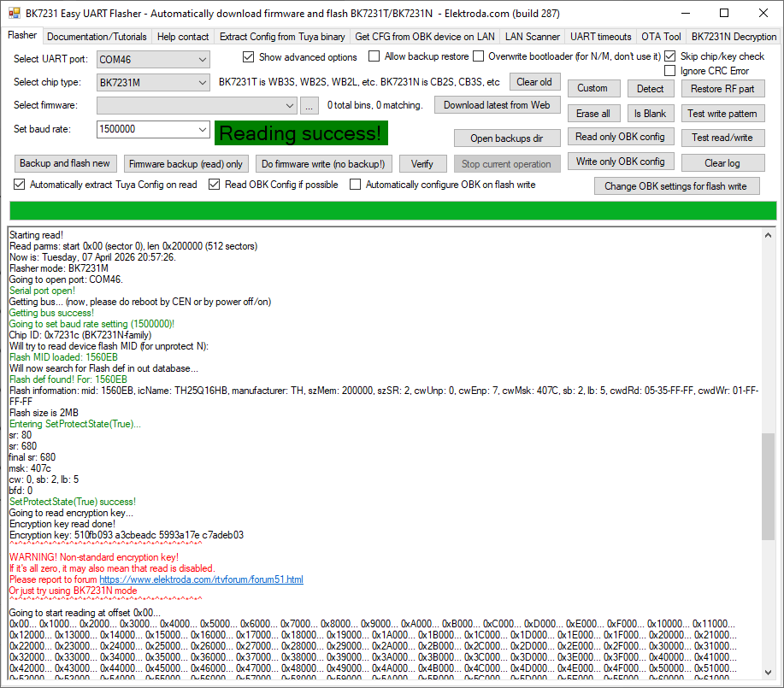Maximize the flasher window
Image resolution: width=784 pixels, height=688 pixels.
click(724, 13)
